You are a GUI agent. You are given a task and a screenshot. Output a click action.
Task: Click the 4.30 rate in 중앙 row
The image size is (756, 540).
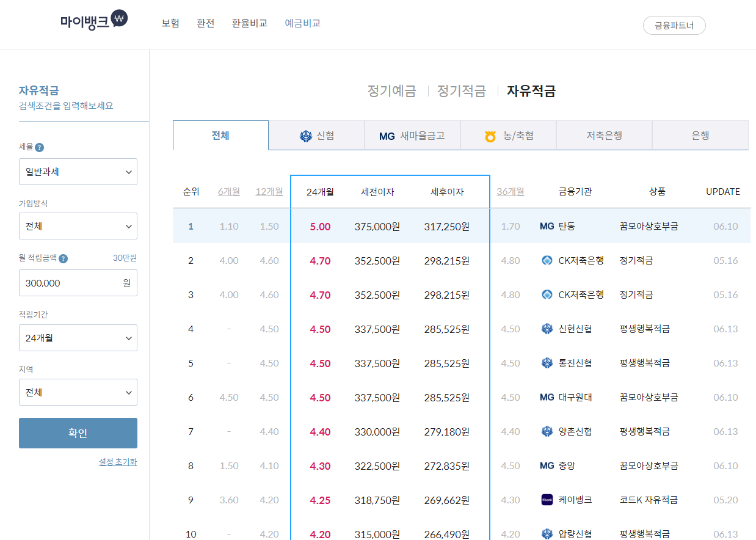point(320,466)
